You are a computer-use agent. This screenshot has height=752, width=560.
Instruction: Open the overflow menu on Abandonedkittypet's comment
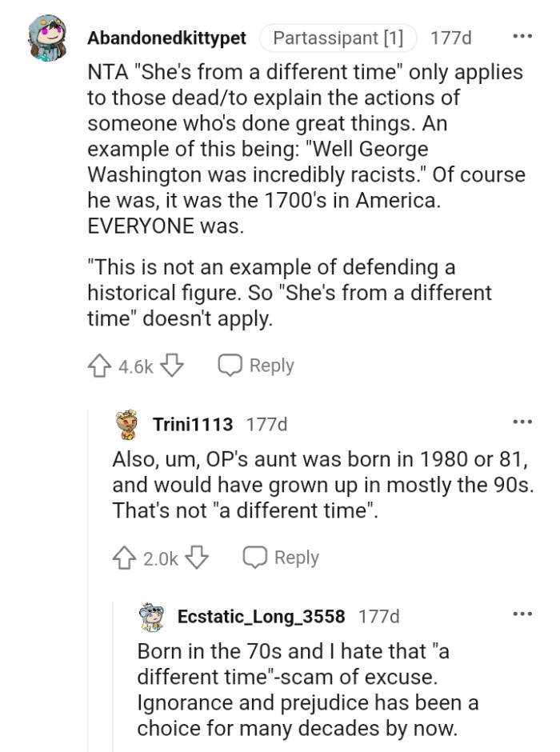pos(524,34)
